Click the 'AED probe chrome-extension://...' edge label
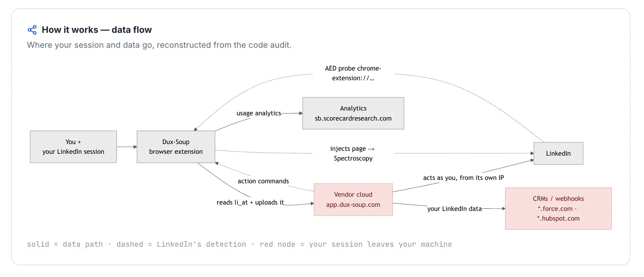The height and width of the screenshot is (277, 644). click(x=353, y=73)
